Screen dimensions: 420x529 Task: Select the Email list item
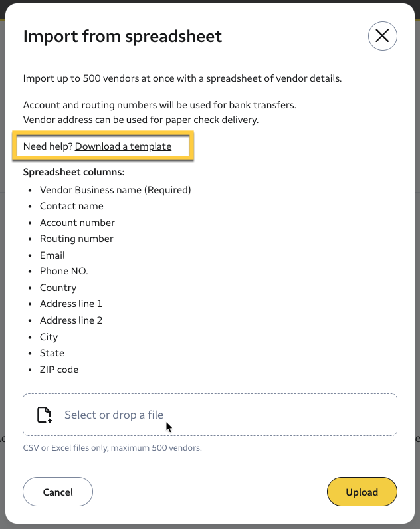(x=52, y=255)
